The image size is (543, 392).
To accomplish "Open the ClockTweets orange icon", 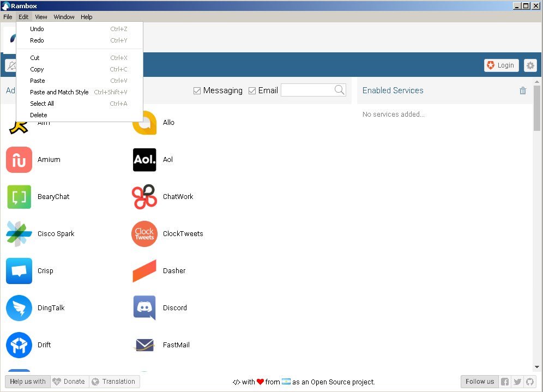I will tap(144, 234).
